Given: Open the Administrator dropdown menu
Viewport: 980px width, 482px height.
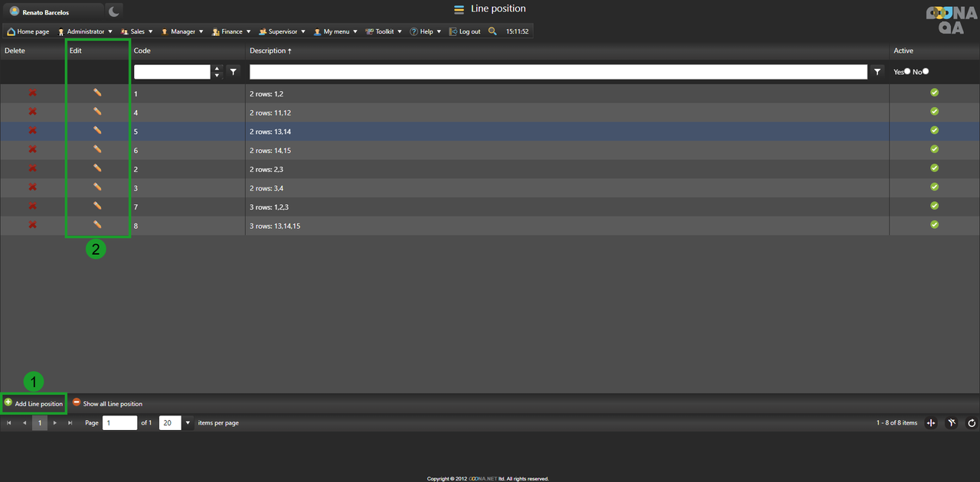Looking at the screenshot, I should point(85,31).
